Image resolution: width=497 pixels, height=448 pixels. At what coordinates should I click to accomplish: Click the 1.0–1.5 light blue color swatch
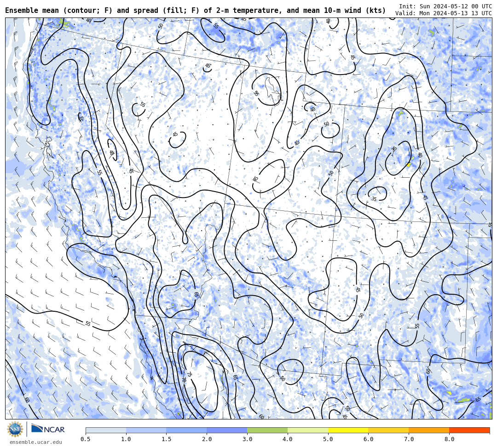tap(146, 430)
